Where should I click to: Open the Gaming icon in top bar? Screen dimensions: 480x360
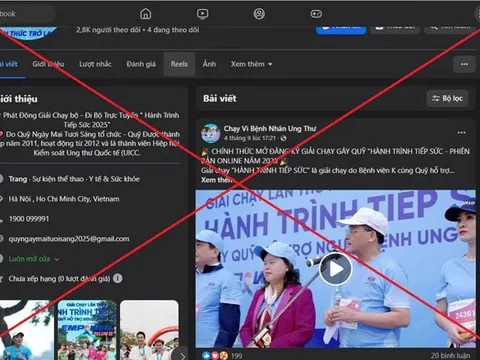pyautogui.click(x=316, y=14)
